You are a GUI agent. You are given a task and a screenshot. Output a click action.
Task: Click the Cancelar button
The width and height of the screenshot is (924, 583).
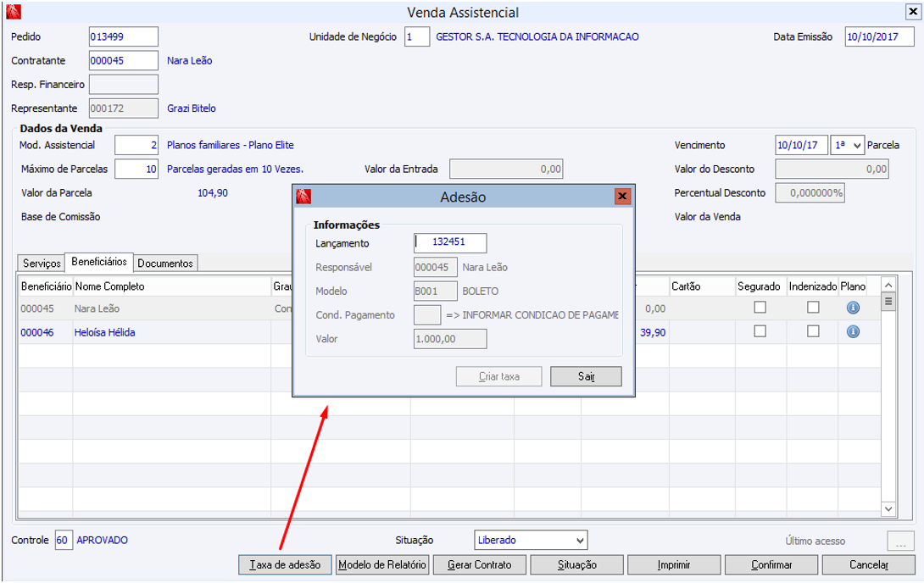point(869,564)
